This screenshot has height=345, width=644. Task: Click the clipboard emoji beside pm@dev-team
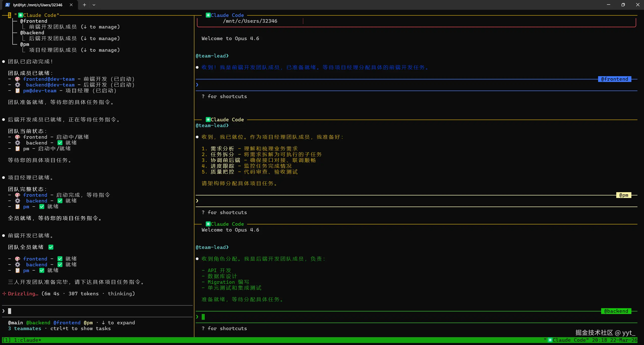coord(17,91)
